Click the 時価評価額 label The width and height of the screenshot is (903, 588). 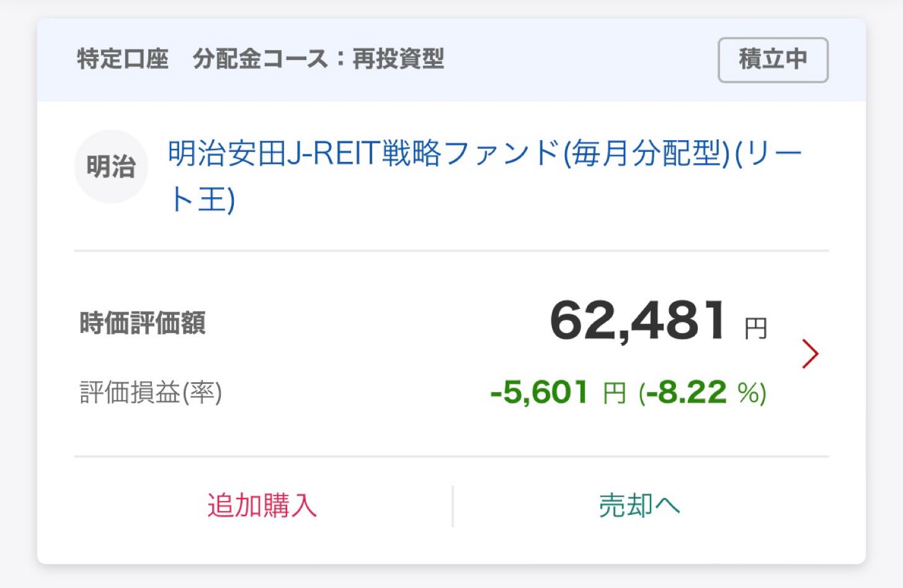tap(143, 323)
